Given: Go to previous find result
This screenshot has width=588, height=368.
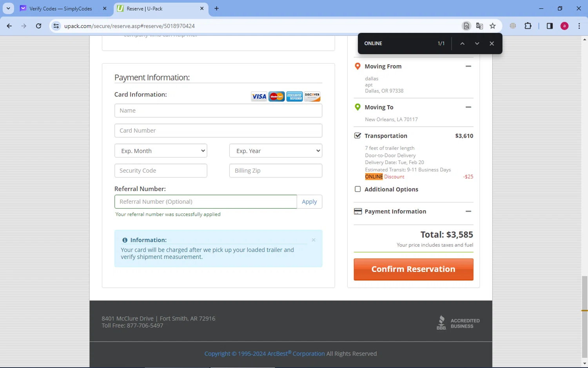Looking at the screenshot, I should pyautogui.click(x=462, y=44).
